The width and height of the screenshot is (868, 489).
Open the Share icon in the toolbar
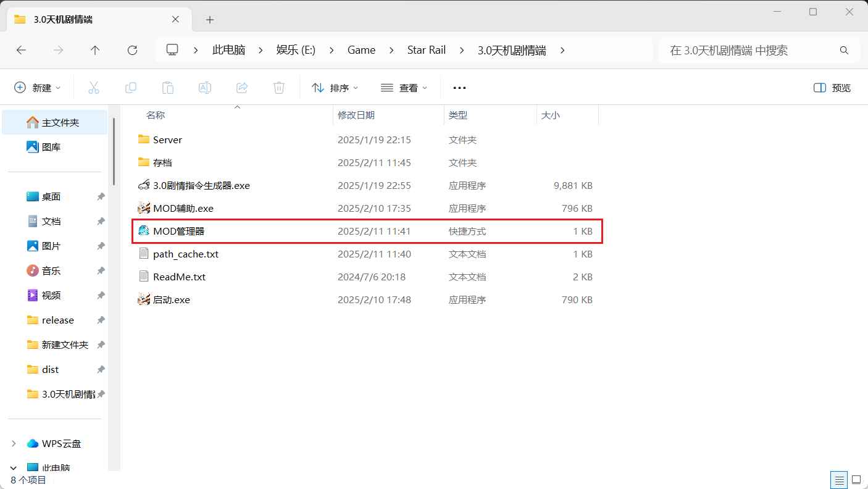click(x=242, y=87)
